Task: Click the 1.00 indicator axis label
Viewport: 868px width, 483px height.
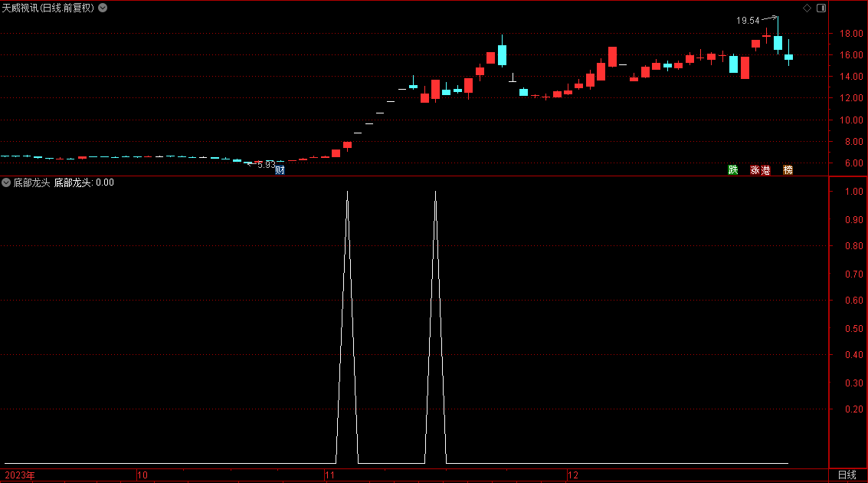Action: point(853,192)
